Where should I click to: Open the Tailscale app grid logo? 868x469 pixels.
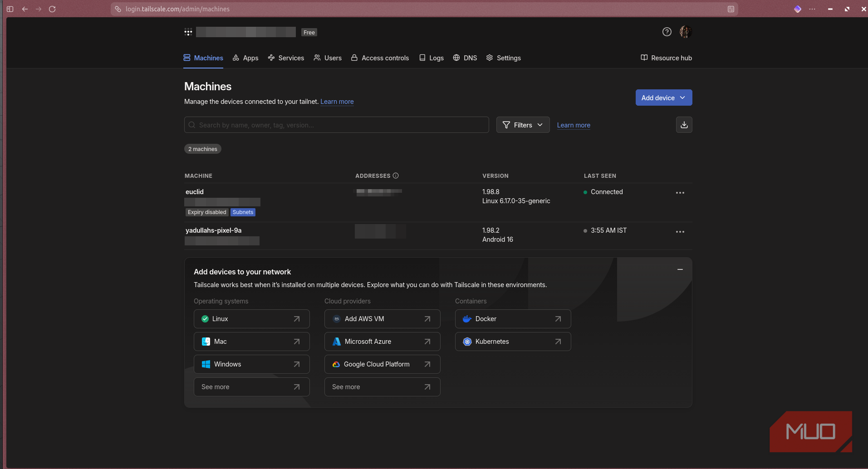pyautogui.click(x=188, y=32)
